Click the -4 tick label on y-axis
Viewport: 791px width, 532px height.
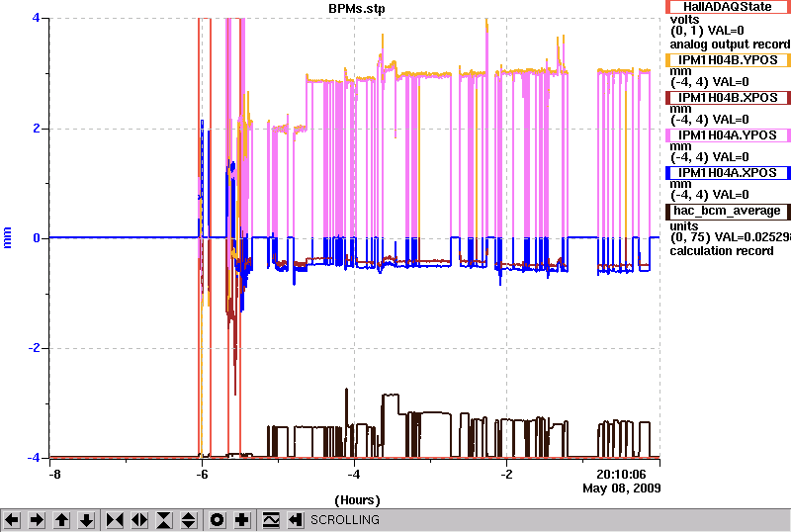[34, 457]
